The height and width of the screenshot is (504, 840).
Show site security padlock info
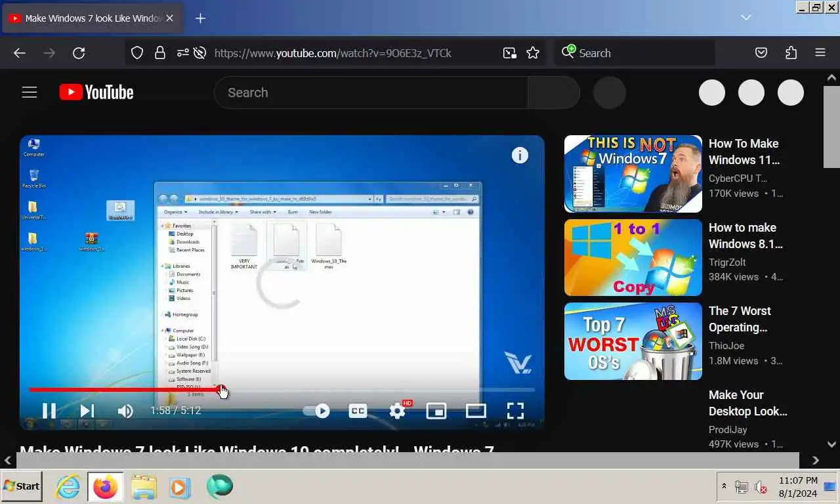159,53
